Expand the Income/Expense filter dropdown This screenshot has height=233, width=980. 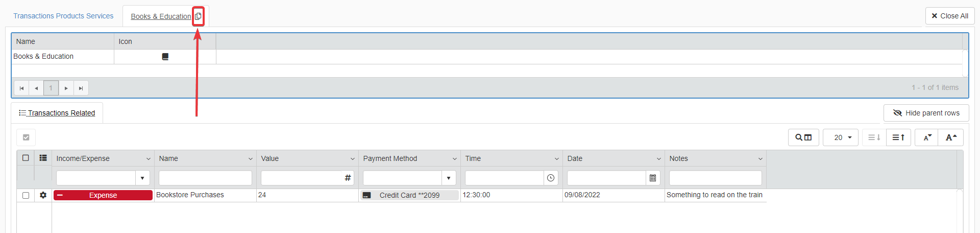pos(142,178)
